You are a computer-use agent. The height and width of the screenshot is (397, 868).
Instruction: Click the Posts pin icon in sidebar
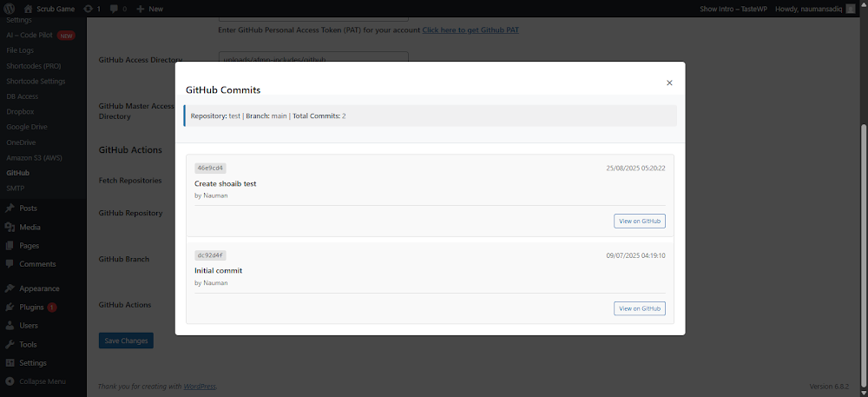(9, 208)
